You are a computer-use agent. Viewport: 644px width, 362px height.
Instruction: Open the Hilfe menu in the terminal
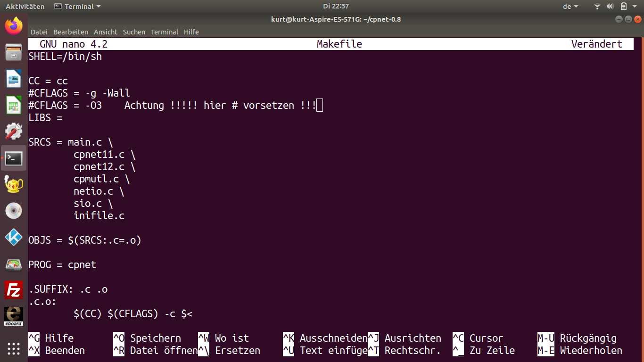point(191,32)
